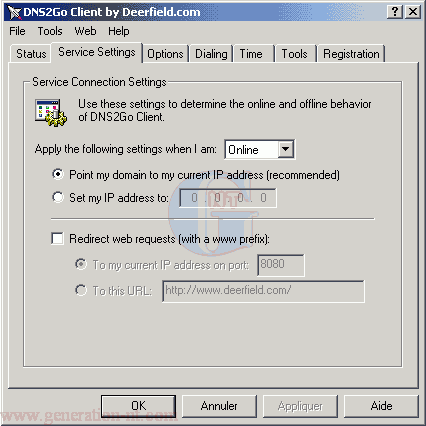Go to the Dialing tab
426x426 pixels.
[x=211, y=54]
